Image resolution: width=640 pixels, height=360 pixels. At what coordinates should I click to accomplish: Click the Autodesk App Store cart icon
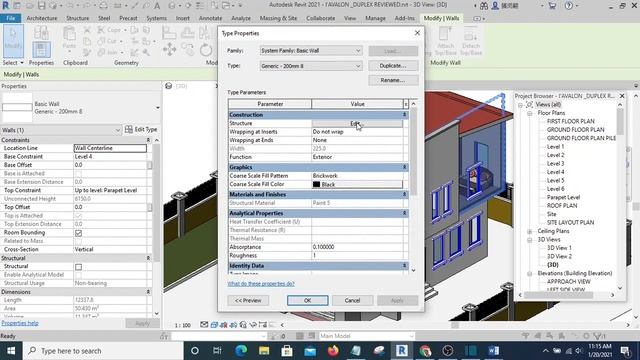click(x=552, y=6)
